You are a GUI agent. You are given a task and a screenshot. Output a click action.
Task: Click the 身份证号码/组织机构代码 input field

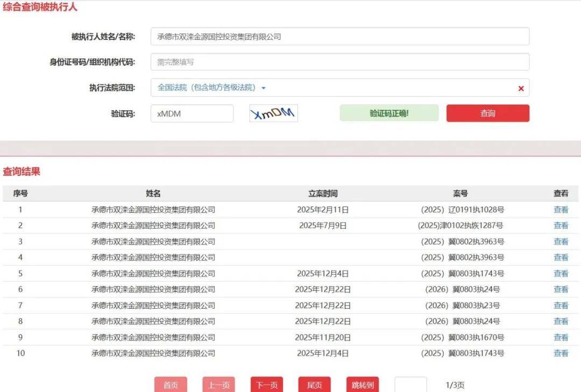click(x=339, y=62)
